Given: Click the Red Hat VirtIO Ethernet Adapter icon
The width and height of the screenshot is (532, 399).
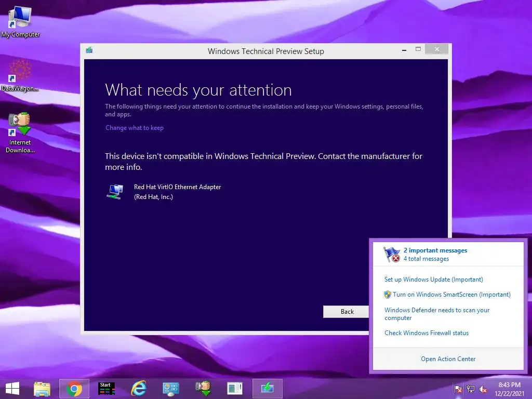Looking at the screenshot, I should pyautogui.click(x=115, y=192).
